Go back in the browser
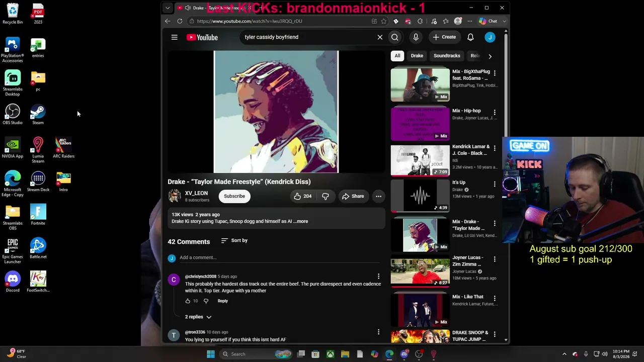The image size is (644, 362). [x=168, y=21]
